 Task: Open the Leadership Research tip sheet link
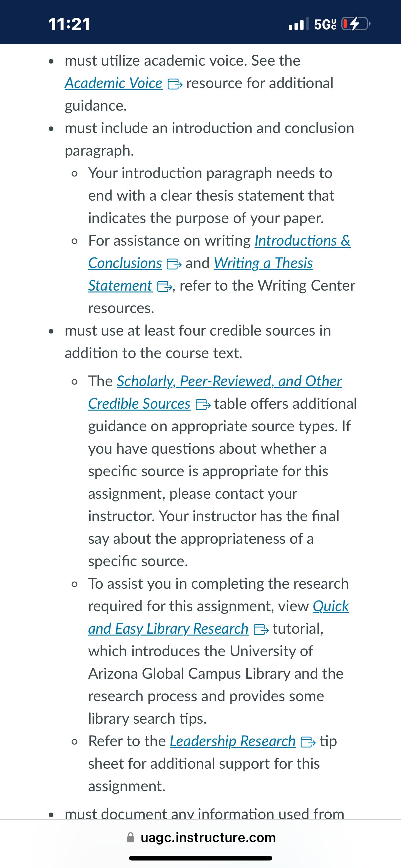[233, 741]
